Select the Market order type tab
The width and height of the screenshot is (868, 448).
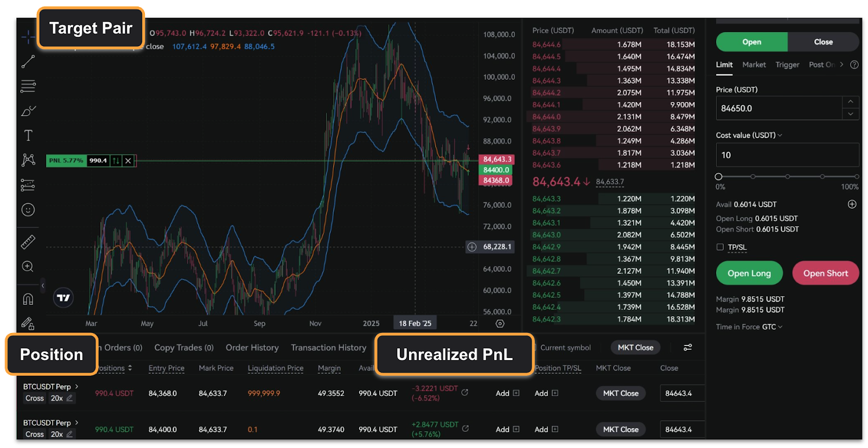(754, 65)
